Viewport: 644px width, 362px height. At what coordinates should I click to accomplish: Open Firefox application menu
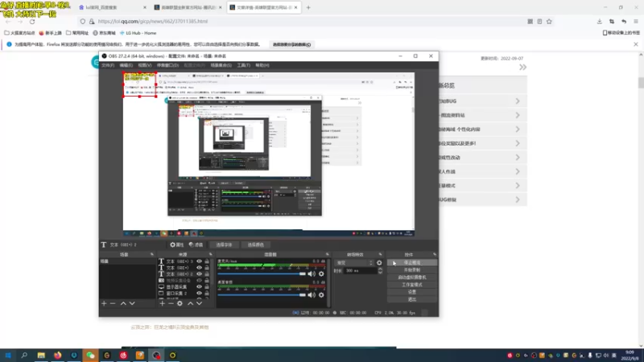click(x=636, y=22)
